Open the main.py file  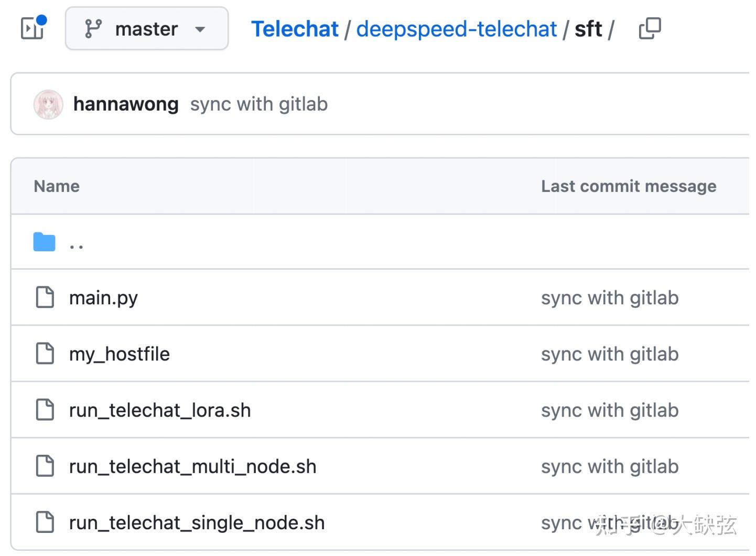(103, 298)
